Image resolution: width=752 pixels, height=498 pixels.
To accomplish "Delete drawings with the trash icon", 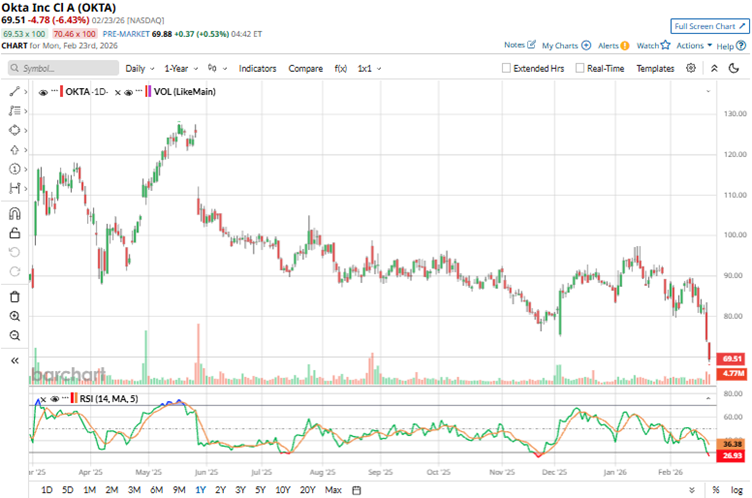I will pos(15,297).
